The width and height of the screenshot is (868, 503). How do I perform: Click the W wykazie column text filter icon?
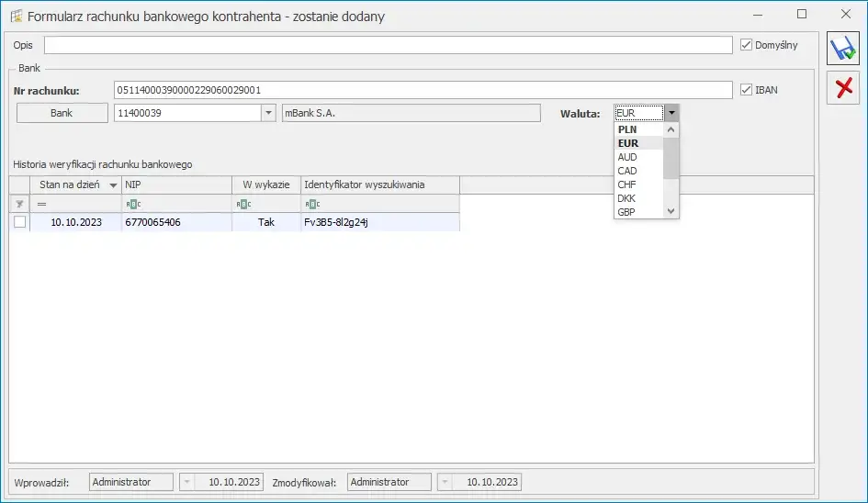(243, 204)
